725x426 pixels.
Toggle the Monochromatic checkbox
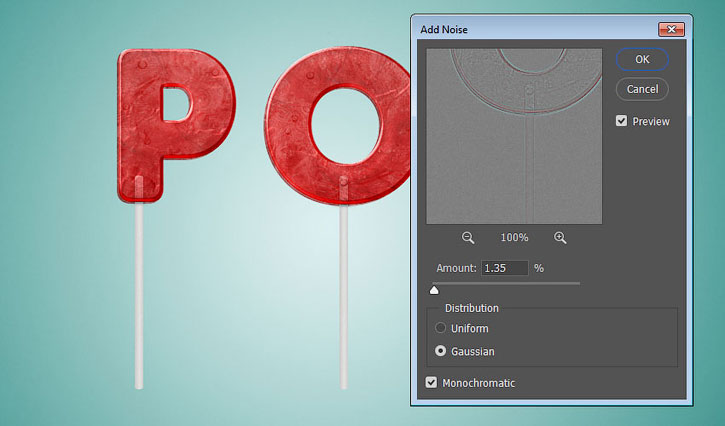[x=431, y=383]
